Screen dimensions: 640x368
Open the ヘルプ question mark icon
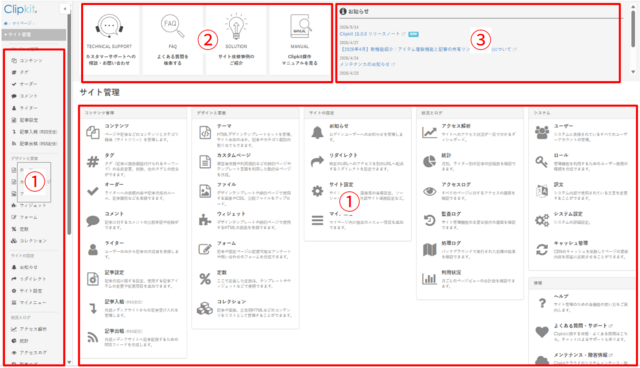(x=542, y=303)
